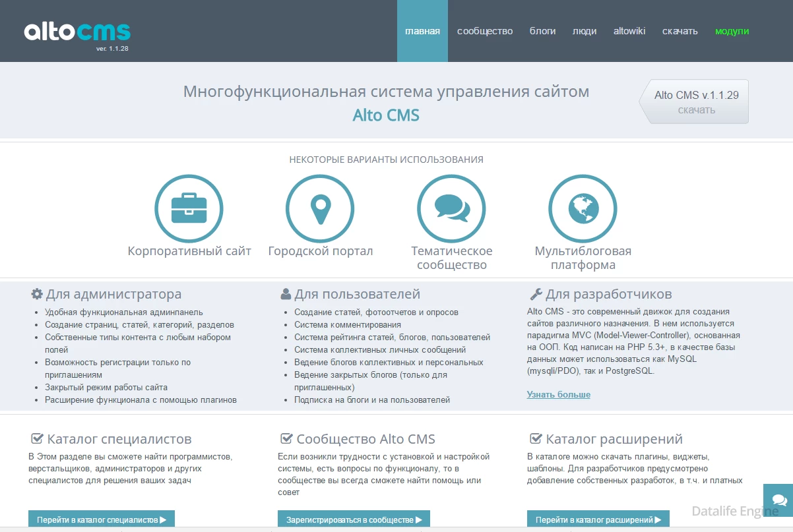This screenshot has width=793, height=532.
Task: Open the green модули menu item
Action: (732, 31)
